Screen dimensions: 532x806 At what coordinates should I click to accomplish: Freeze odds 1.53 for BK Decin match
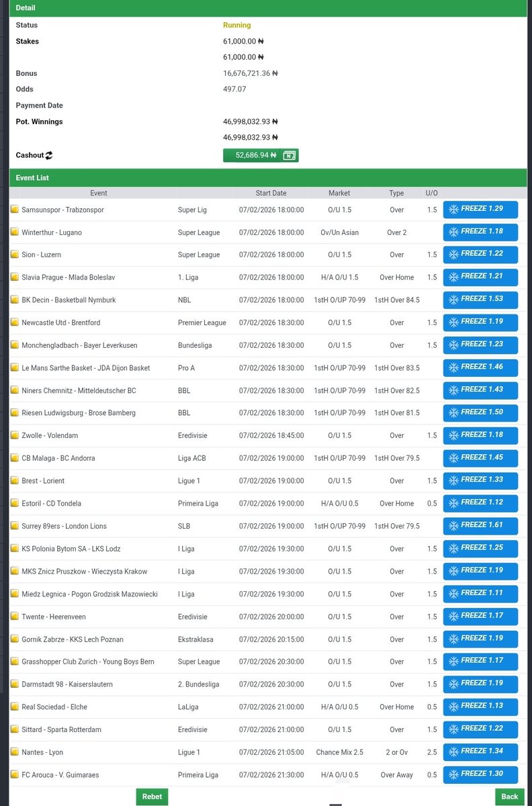pos(480,300)
